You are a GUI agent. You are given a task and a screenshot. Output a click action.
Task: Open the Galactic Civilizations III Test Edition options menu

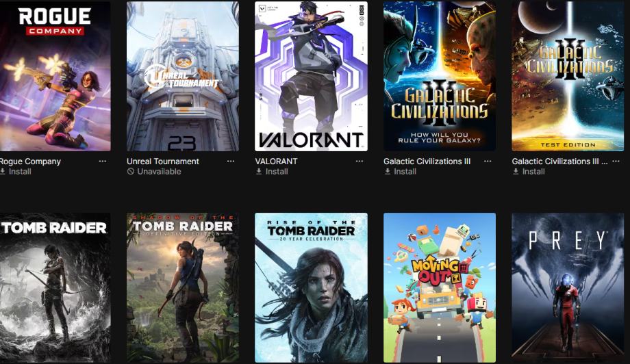click(616, 161)
